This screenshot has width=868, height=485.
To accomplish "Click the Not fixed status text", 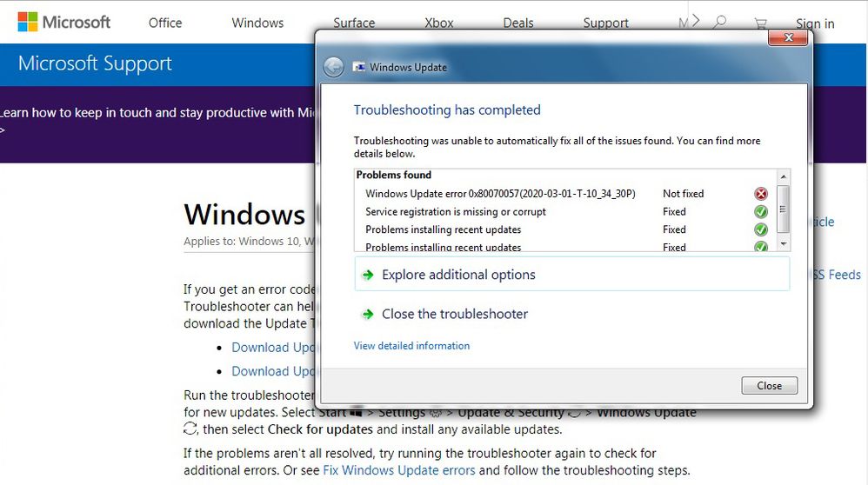I will pyautogui.click(x=683, y=194).
